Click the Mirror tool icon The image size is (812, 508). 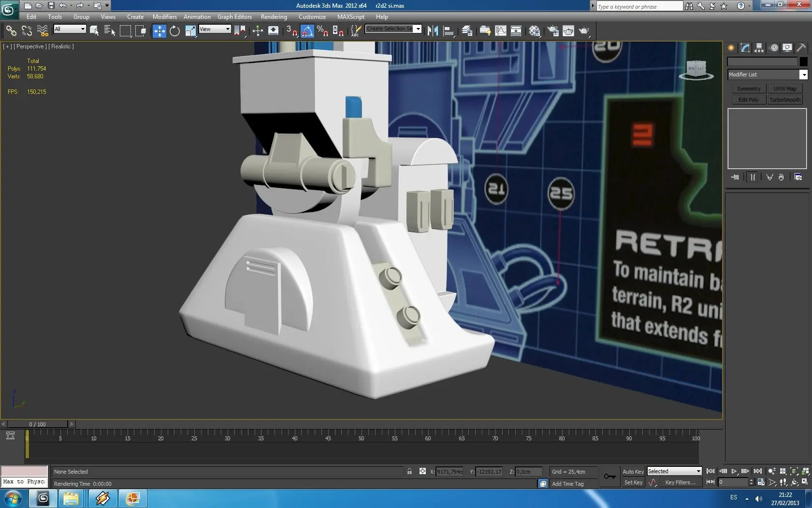pyautogui.click(x=433, y=31)
